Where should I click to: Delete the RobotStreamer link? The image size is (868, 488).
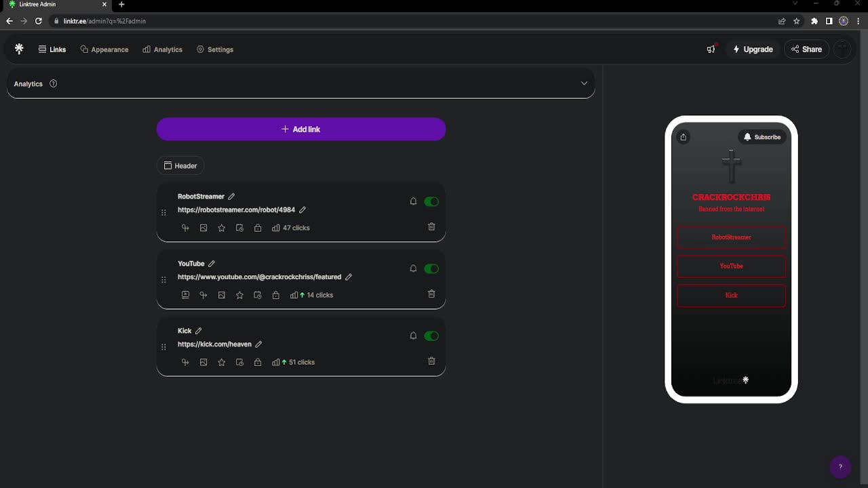431,226
